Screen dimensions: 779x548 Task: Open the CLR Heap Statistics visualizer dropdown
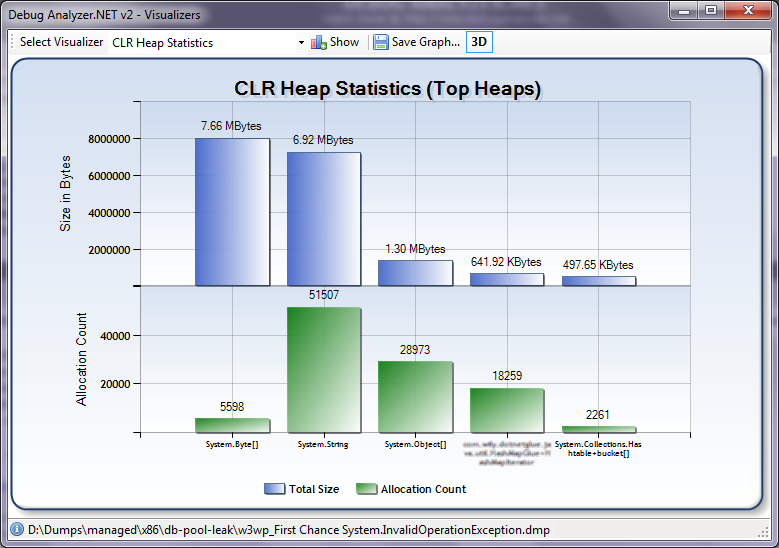[301, 43]
